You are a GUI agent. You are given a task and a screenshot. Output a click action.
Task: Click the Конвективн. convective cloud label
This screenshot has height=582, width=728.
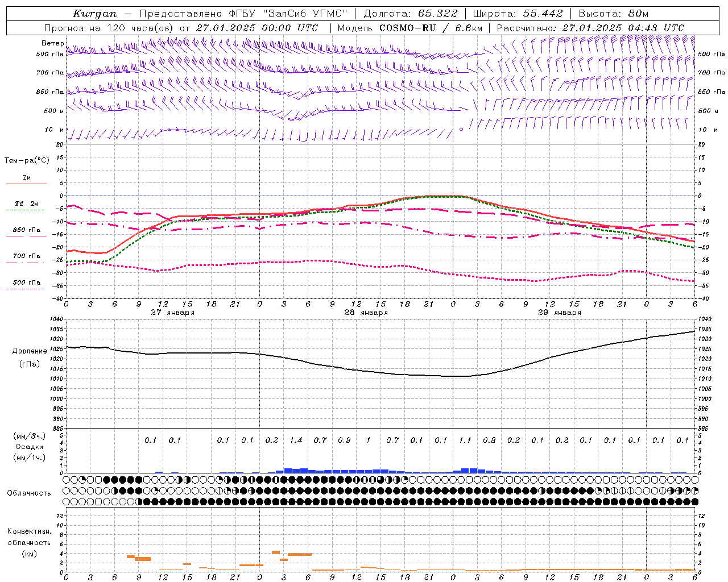pyautogui.click(x=29, y=531)
